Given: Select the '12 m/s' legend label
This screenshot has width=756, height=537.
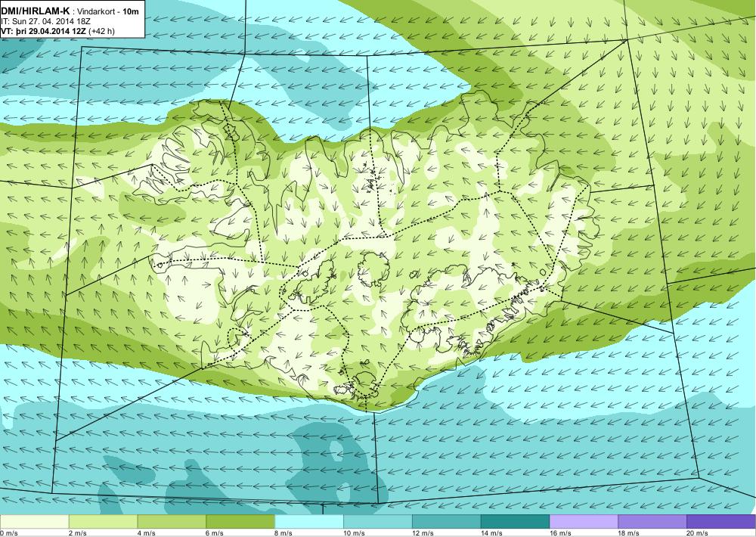Looking at the screenshot, I should (x=423, y=533).
